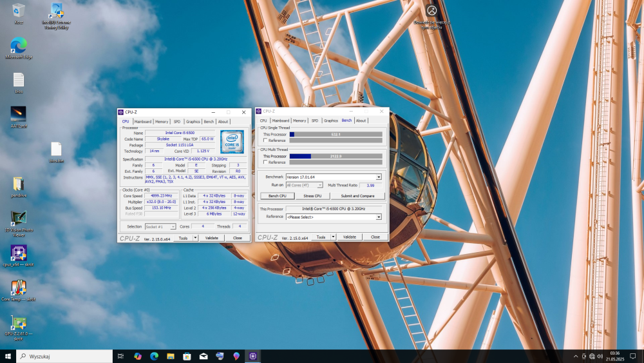644x363 pixels.
Task: Open the pendrive folder on desktop
Action: [18, 184]
